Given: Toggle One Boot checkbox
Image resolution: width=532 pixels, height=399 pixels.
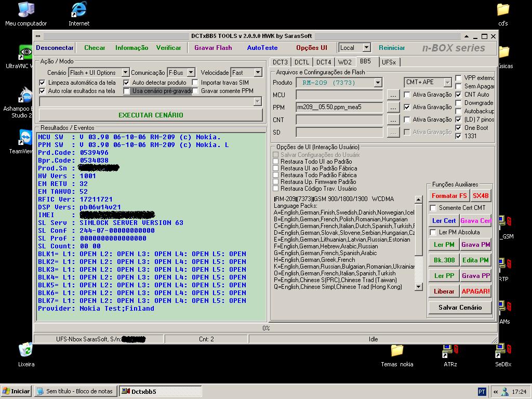Looking at the screenshot, I should pos(458,128).
